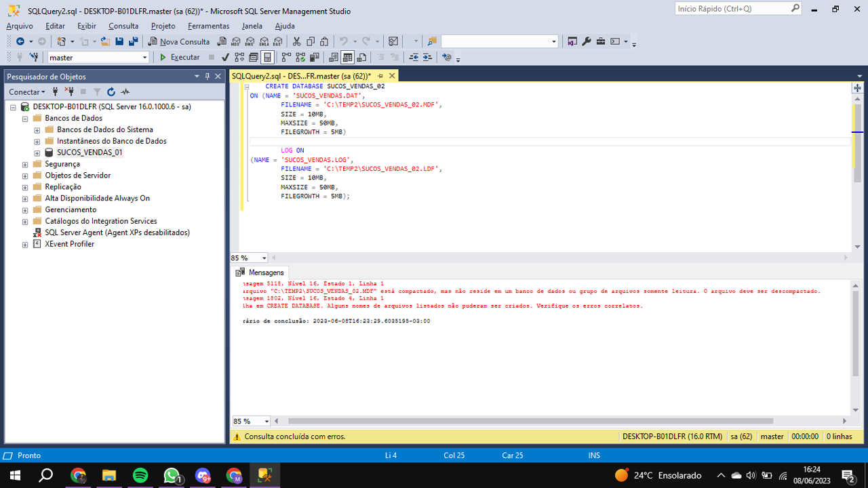This screenshot has width=868, height=488.
Task: Open Pesquisador de Objetos window position menu
Action: tap(197, 77)
